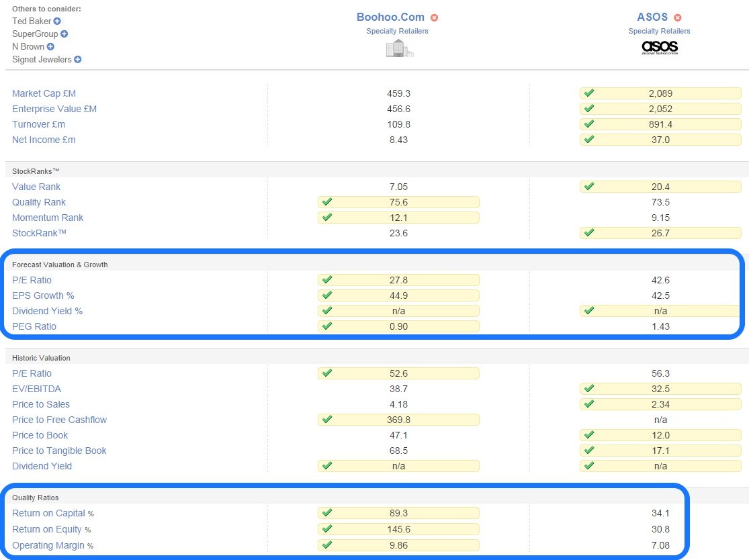Image resolution: width=749 pixels, height=560 pixels.
Task: Click Boohoo PEG Ratio value 0.90
Action: click(x=398, y=326)
